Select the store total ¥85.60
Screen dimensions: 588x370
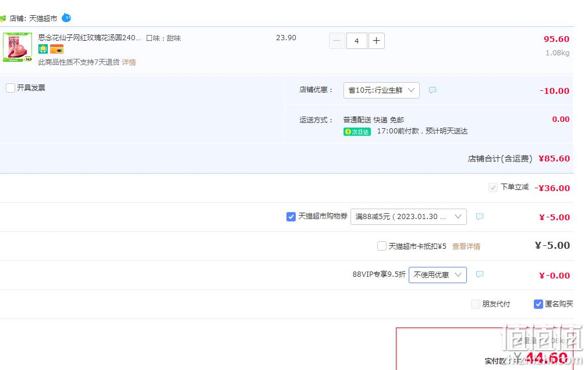[x=554, y=158]
